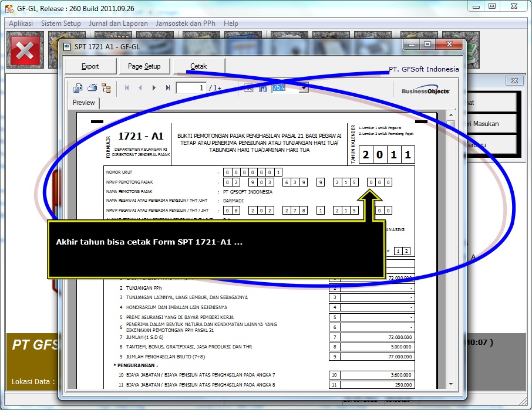Click "HONORARIUM DAN IMBALAN LAIN SEJENISNYA" row
This screenshot has height=410, width=532.
pyautogui.click(x=177, y=307)
